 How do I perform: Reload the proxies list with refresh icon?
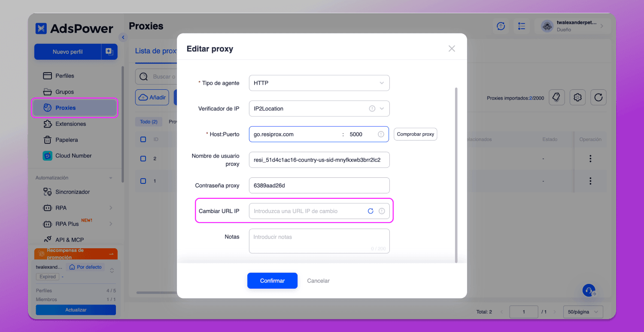[x=598, y=97]
